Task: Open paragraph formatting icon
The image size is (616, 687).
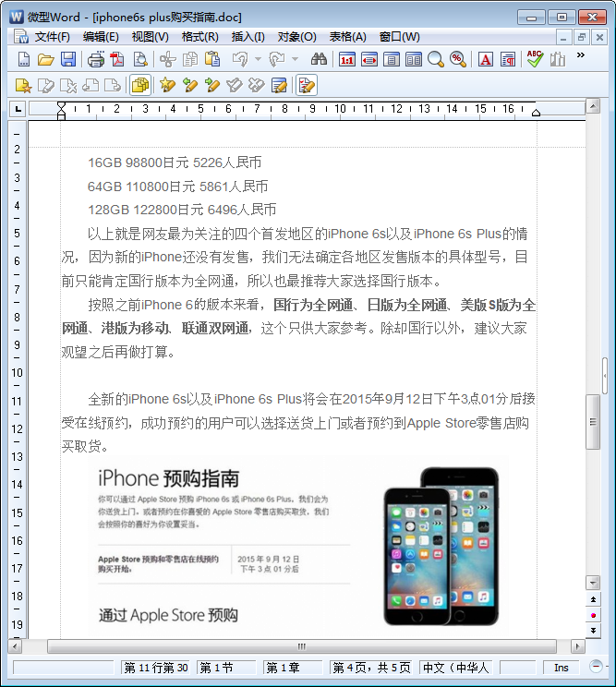Action: tap(508, 59)
